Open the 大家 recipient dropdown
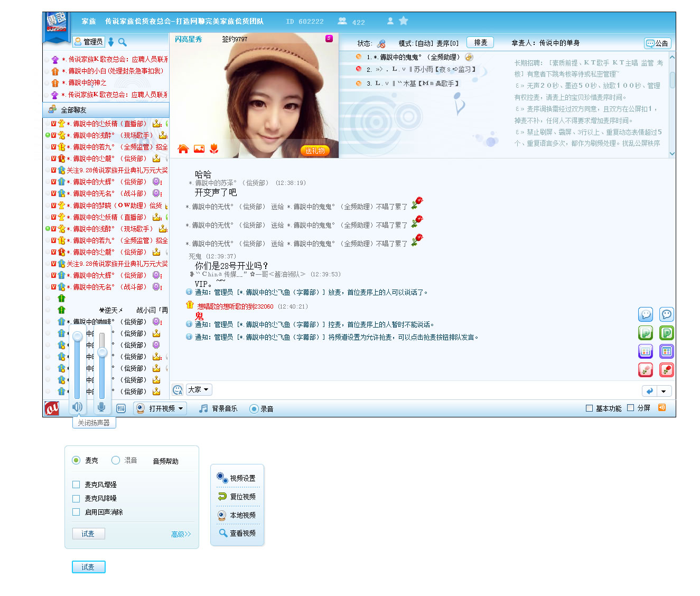 (x=199, y=389)
